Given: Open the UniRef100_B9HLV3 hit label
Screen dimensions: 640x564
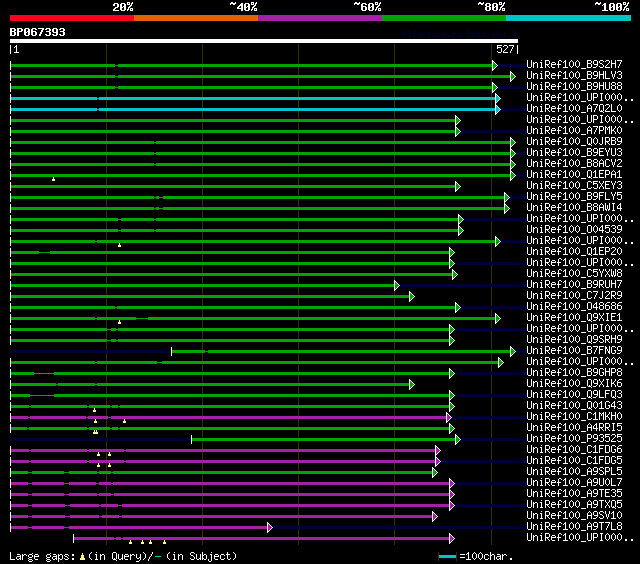Looking at the screenshot, I should coord(574,76).
